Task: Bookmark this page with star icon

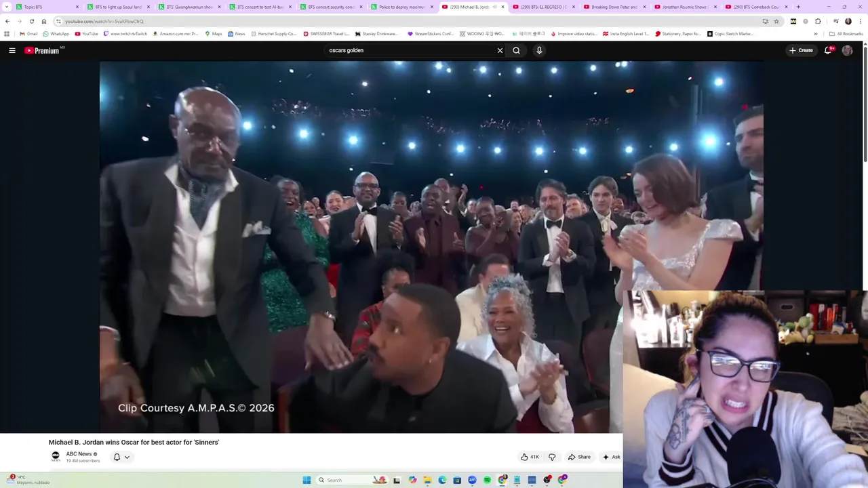Action: click(776, 21)
